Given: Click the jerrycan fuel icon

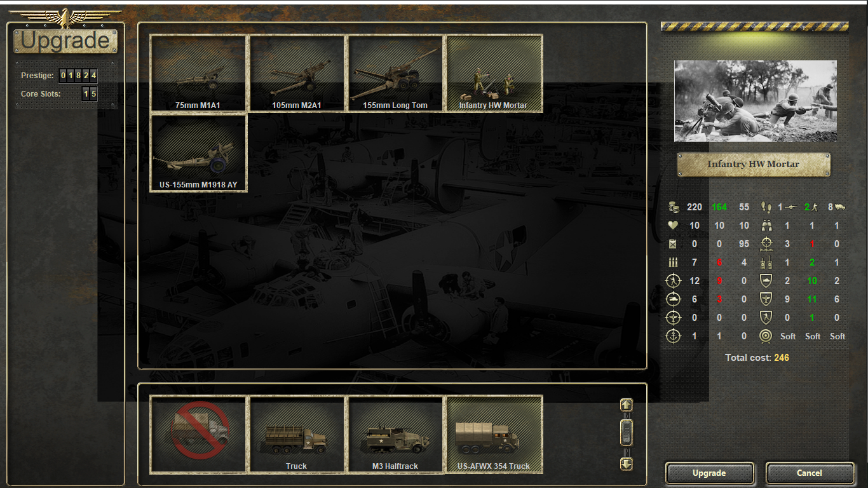Looking at the screenshot, I should 673,244.
